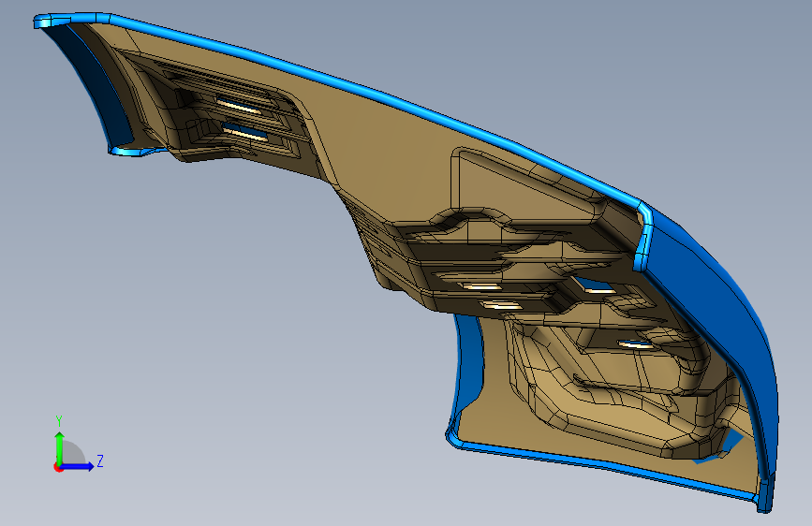Click the Z label of the orientation triad
This screenshot has height=526, width=812.
pyautogui.click(x=100, y=460)
